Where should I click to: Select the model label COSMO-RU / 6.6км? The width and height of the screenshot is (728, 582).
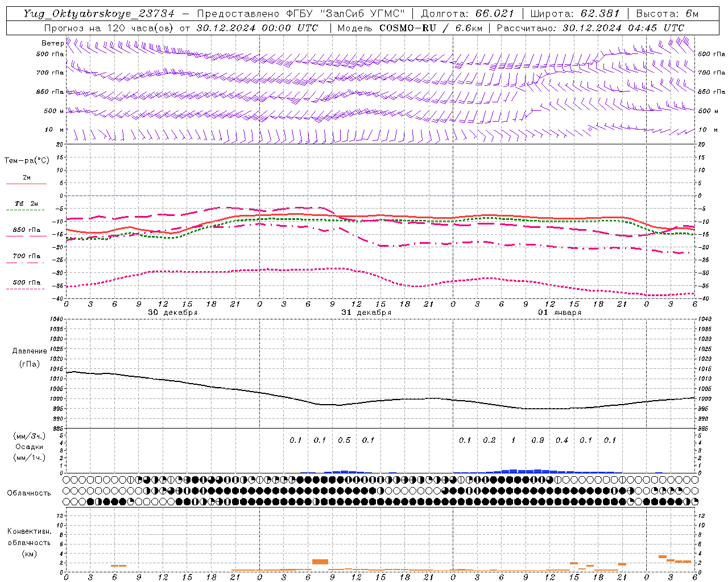pos(432,28)
